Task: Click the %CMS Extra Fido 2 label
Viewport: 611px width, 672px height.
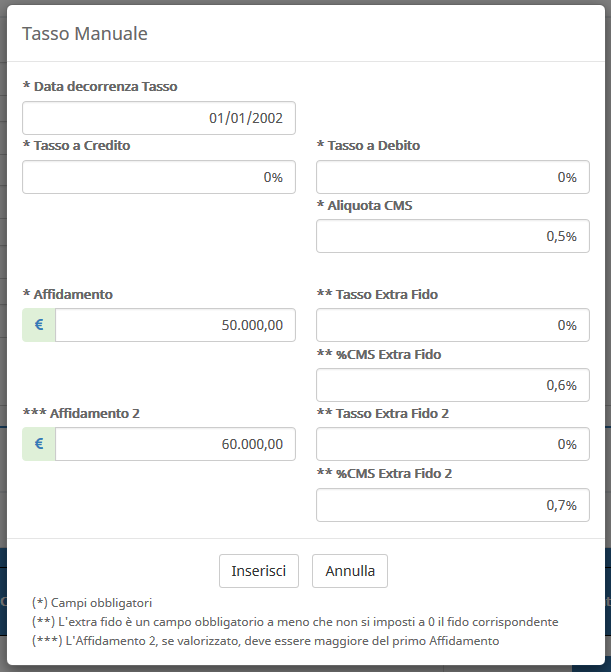Action: (x=384, y=473)
